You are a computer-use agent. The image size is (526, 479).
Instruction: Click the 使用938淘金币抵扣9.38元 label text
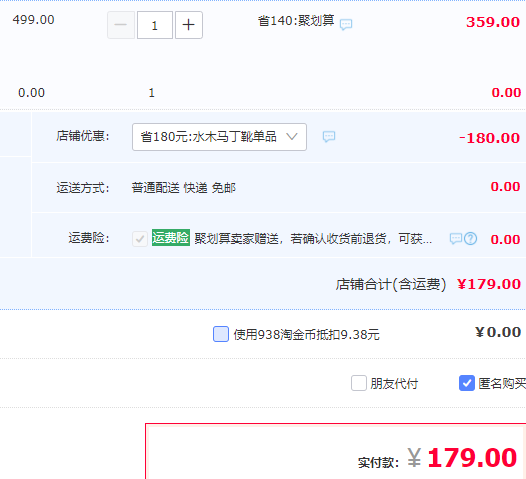307,335
